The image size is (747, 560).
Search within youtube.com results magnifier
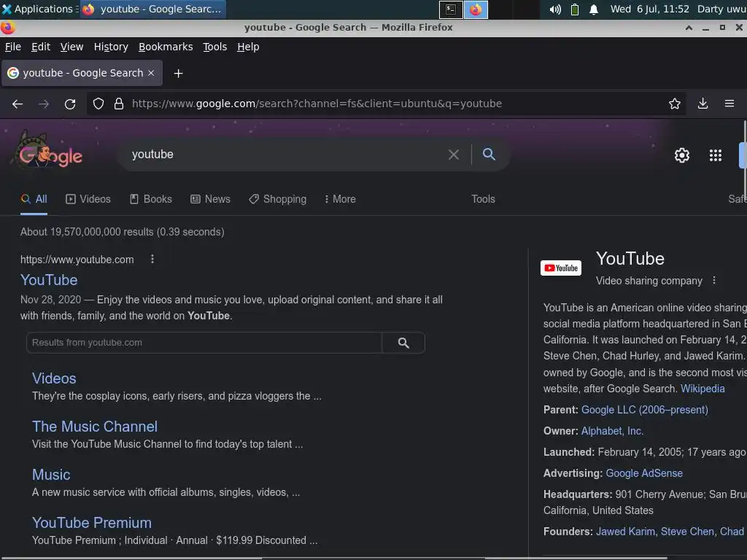(x=403, y=343)
